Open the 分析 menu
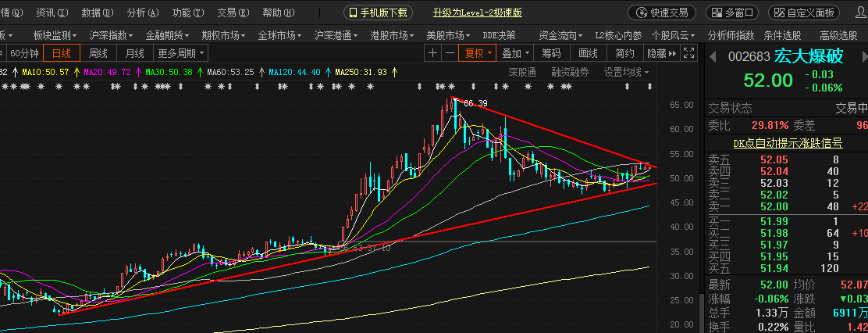This screenshot has height=333, width=868. 142,13
